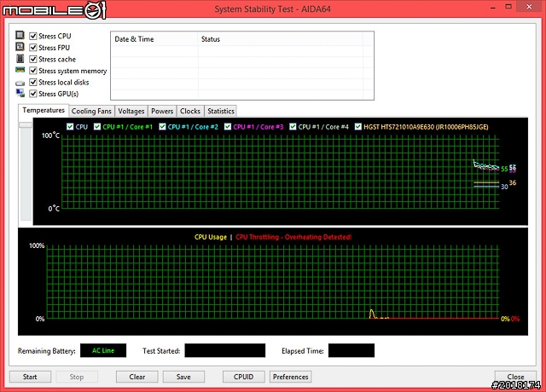Show the Statistics tab
Screen dimensions: 546x392
(x=221, y=111)
